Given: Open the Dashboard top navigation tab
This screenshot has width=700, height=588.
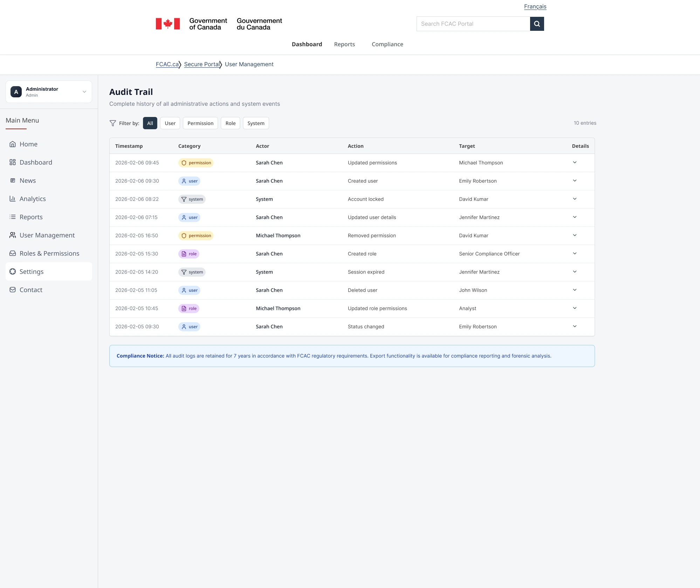Looking at the screenshot, I should click(307, 44).
